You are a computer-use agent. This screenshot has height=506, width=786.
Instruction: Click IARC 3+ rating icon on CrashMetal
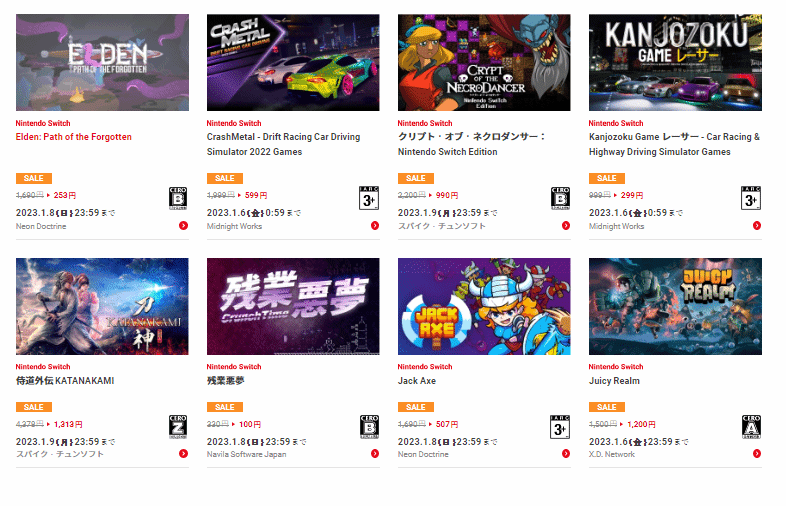(x=369, y=198)
